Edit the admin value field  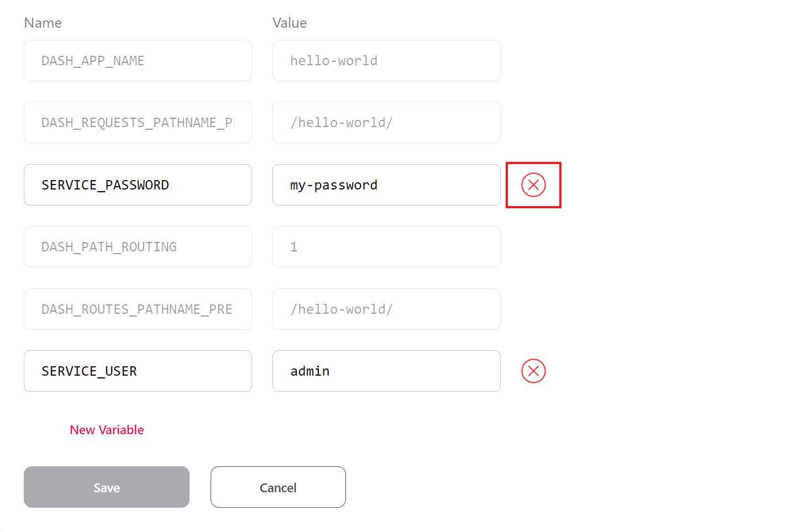point(386,371)
